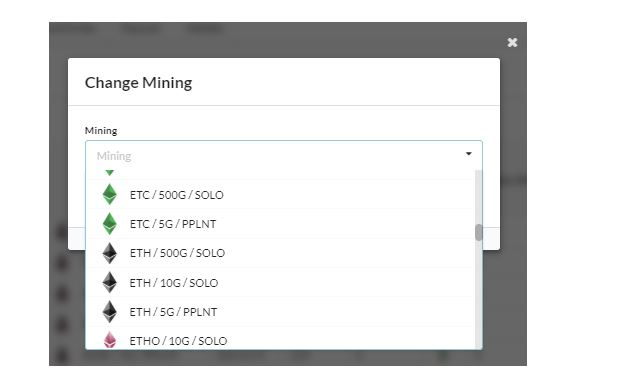Click the ETH 5G PPLNT diamond icon

[x=110, y=312]
